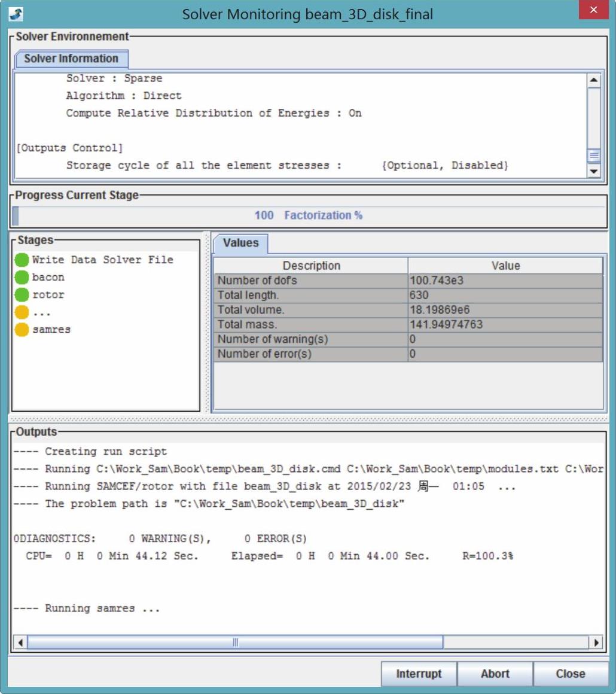
Task: Click the green status icon beside bacon
Action: (x=22, y=277)
